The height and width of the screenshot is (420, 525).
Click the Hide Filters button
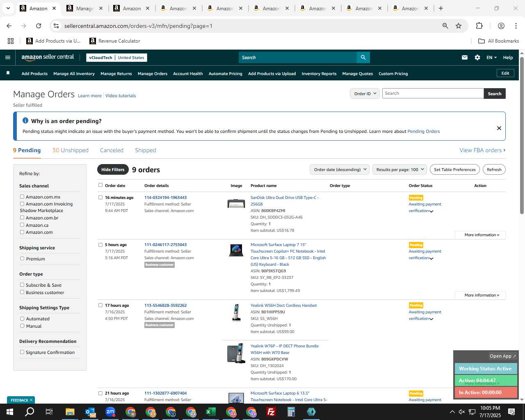point(113,169)
